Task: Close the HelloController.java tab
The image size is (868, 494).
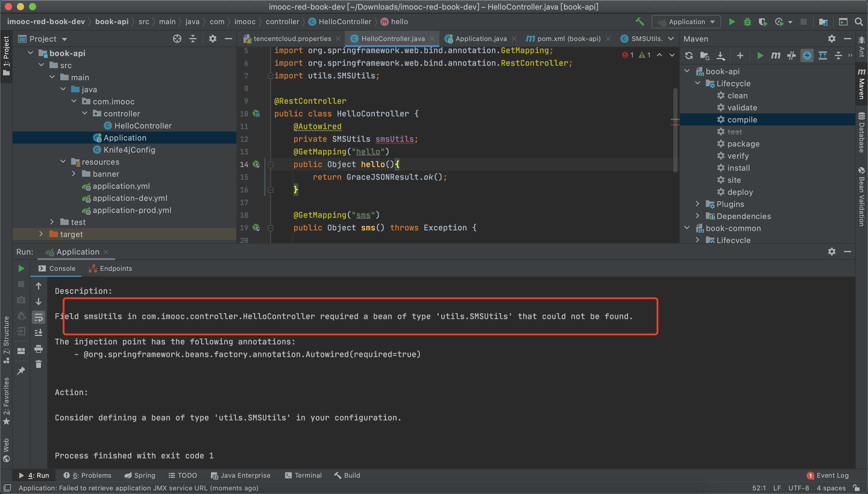Action: (432, 39)
